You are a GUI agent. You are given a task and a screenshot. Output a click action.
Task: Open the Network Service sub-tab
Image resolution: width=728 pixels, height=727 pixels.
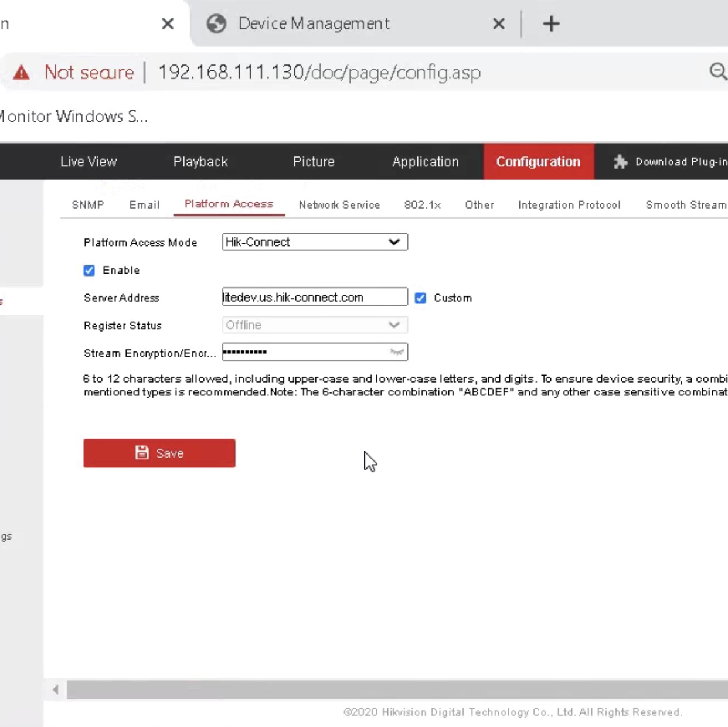pos(339,205)
